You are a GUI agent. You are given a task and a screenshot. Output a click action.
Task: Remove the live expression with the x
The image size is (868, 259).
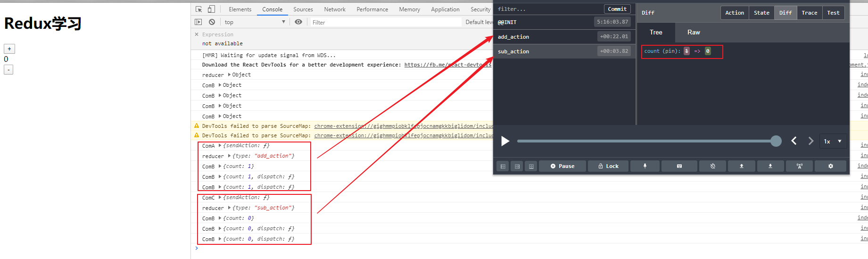[197, 34]
